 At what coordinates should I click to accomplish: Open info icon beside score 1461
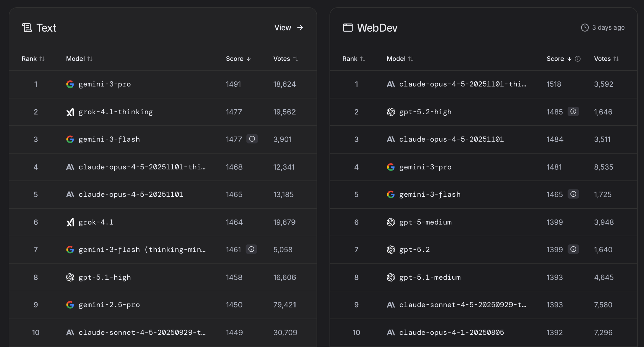(x=251, y=249)
